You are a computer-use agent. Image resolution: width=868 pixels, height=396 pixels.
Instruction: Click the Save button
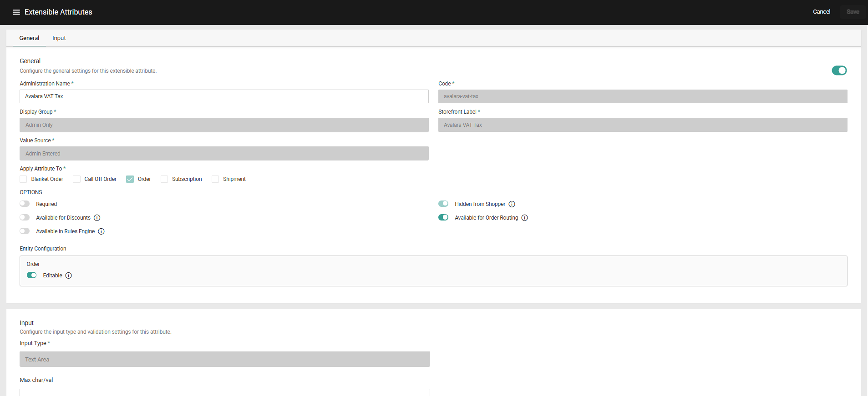tap(853, 12)
